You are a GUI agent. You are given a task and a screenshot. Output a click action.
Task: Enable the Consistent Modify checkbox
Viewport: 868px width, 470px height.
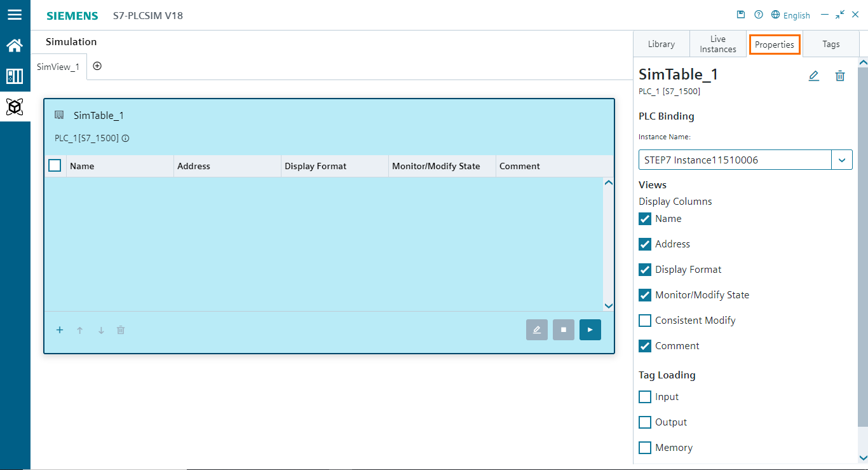coord(645,321)
